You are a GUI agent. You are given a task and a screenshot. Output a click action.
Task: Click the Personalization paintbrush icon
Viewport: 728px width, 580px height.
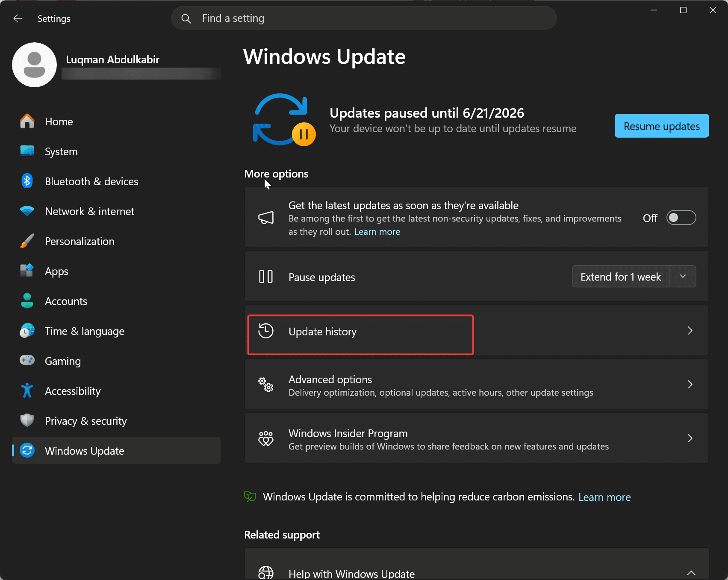tap(27, 241)
